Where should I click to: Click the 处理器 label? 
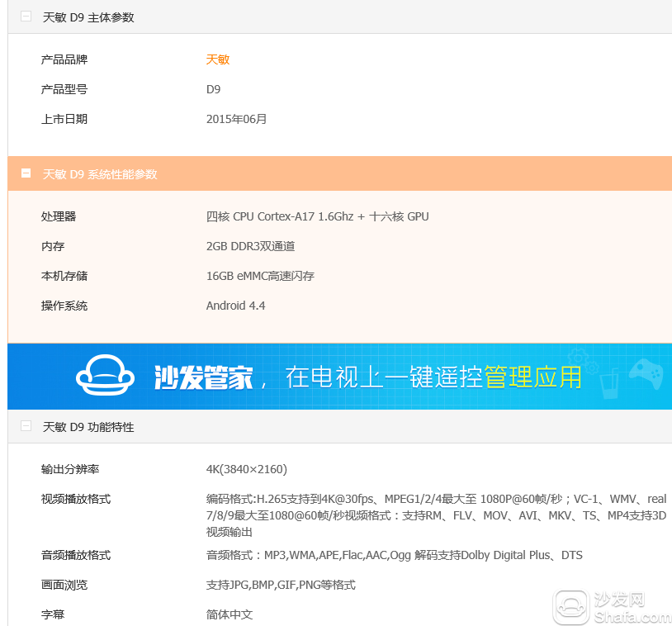[x=59, y=216]
